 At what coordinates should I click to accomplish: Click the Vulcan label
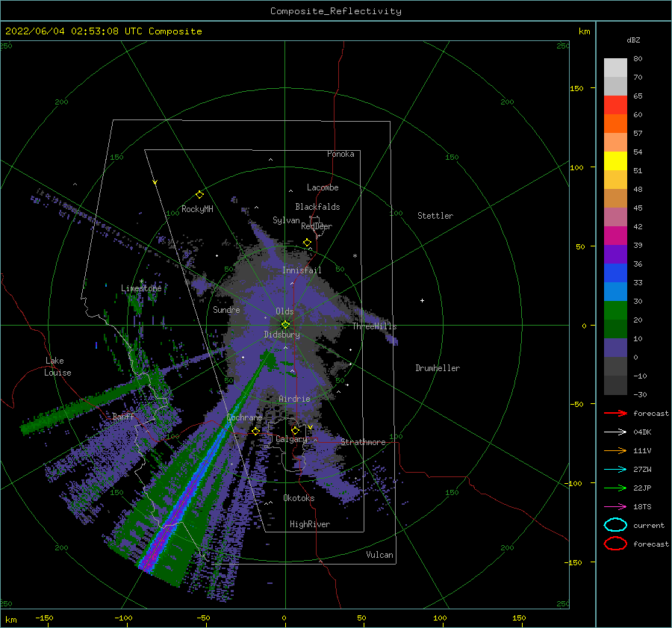coord(379,555)
